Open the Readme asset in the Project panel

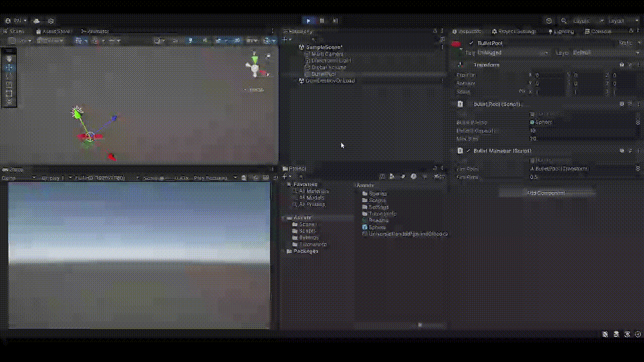tap(377, 220)
